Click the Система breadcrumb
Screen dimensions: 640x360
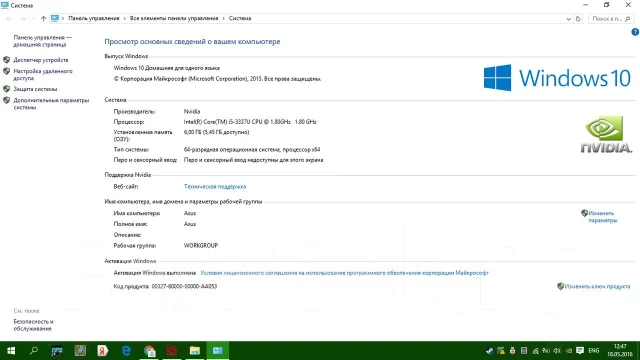coord(240,18)
